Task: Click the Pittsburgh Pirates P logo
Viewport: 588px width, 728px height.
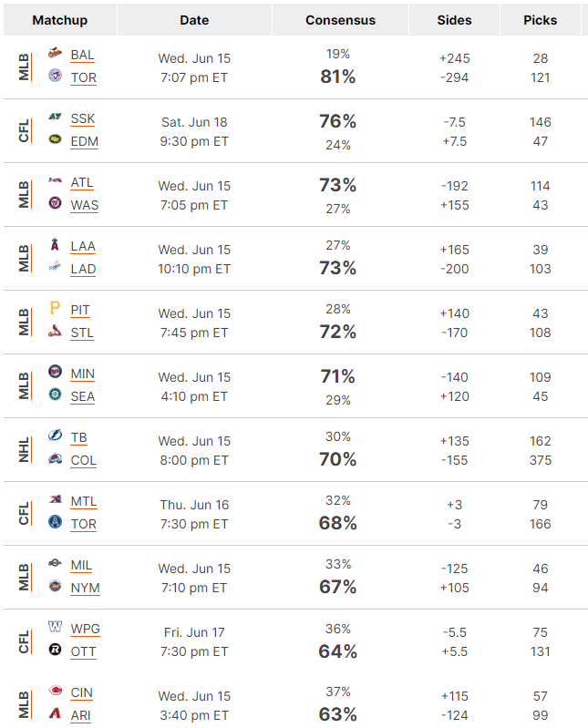Action: pos(55,307)
